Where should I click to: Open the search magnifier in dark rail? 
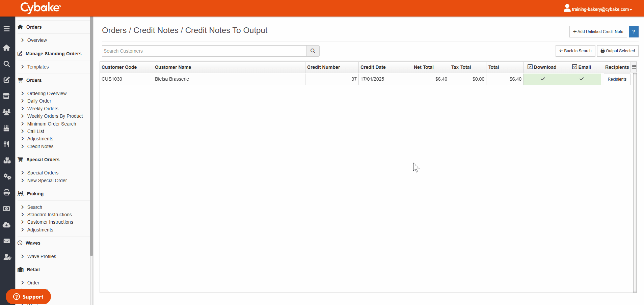click(6, 64)
